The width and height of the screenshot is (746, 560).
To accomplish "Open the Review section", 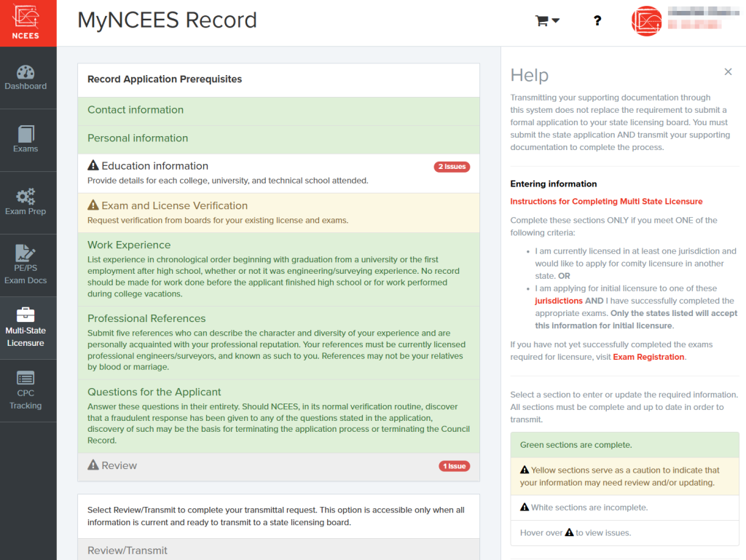I will point(279,467).
